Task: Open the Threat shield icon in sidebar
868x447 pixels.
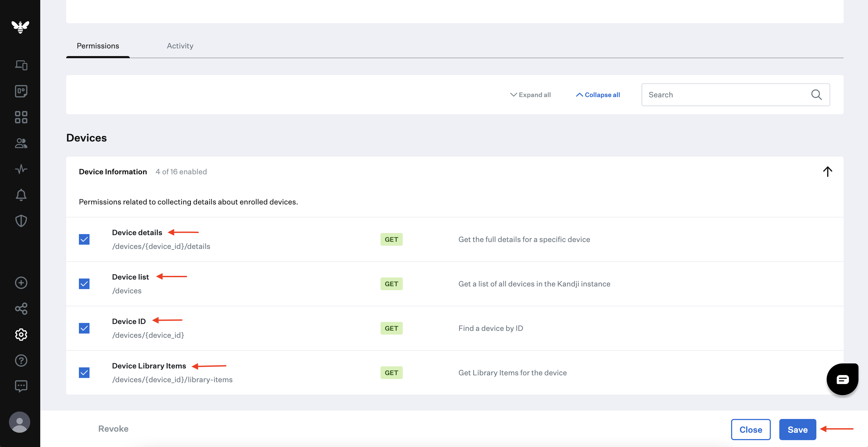Action: pyautogui.click(x=21, y=221)
